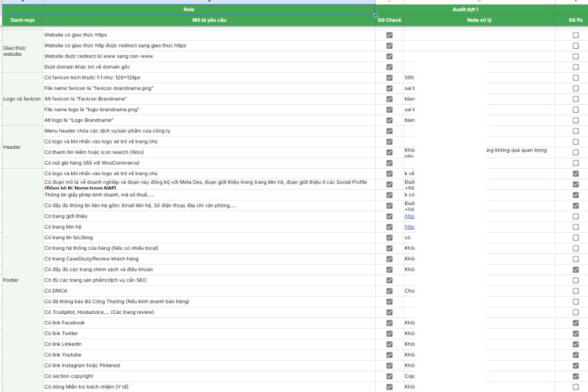Uncheck Đã Check for 'Alt favicon là Favicon Brandname'

389,99
